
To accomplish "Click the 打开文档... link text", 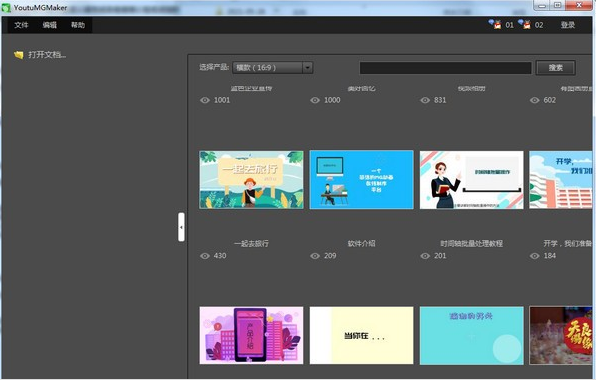I will tap(47, 55).
